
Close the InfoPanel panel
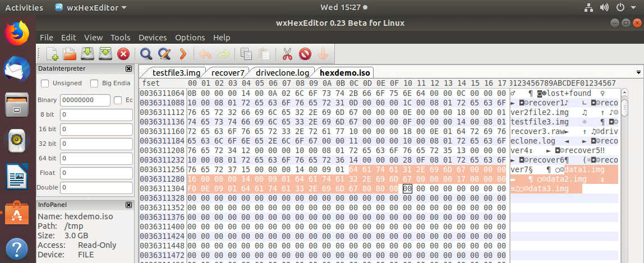(x=128, y=205)
